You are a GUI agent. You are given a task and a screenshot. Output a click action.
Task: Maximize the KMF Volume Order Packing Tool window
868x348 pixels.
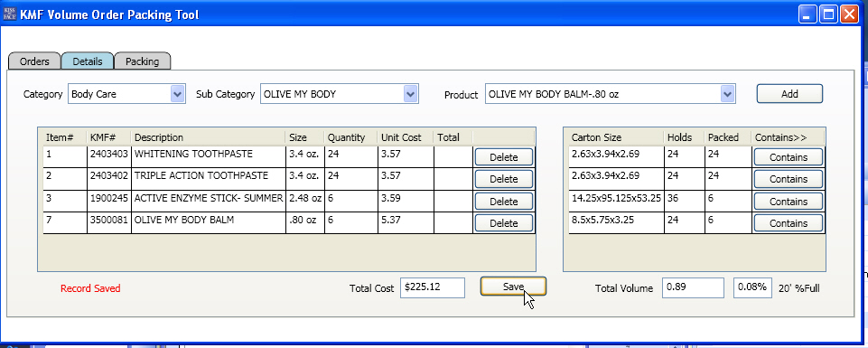coord(828,14)
